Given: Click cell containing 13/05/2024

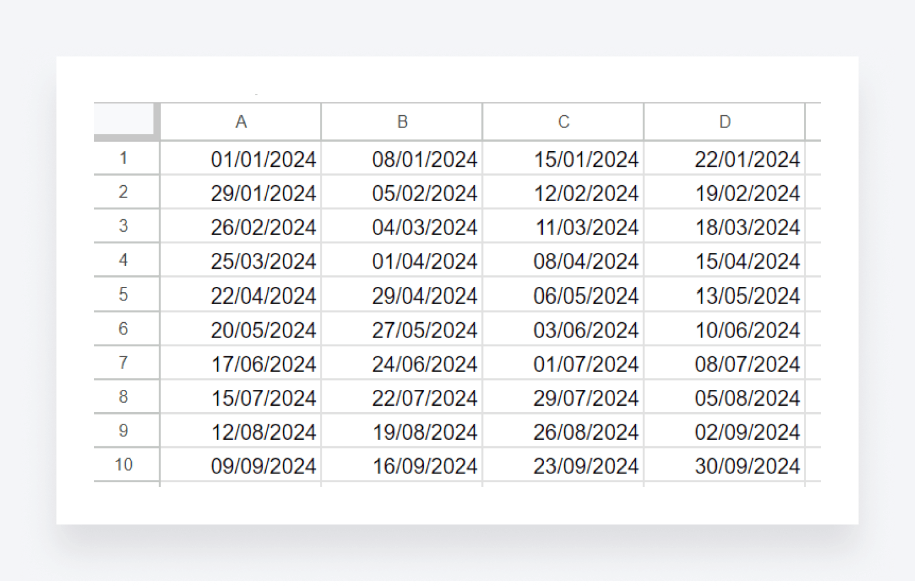Looking at the screenshot, I should click(x=724, y=294).
